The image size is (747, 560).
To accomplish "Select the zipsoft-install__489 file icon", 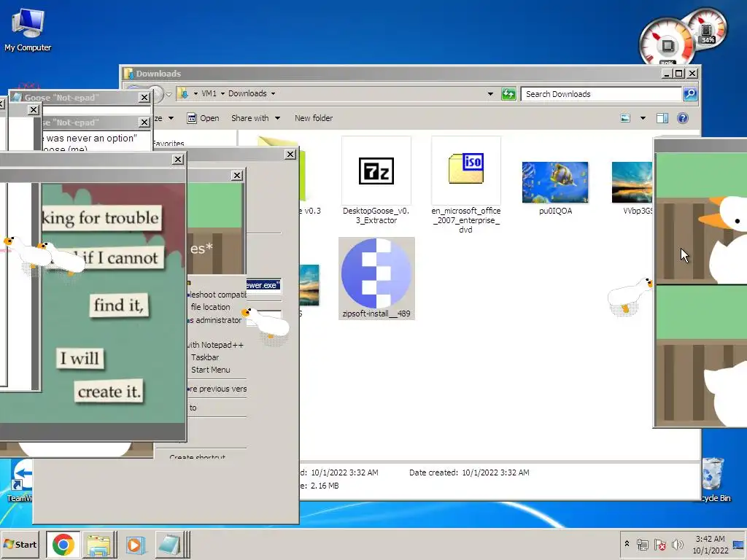I will tap(376, 279).
